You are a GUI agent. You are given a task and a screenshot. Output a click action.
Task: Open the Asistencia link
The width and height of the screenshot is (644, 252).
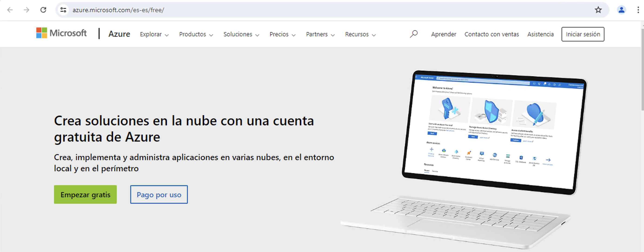(x=541, y=34)
